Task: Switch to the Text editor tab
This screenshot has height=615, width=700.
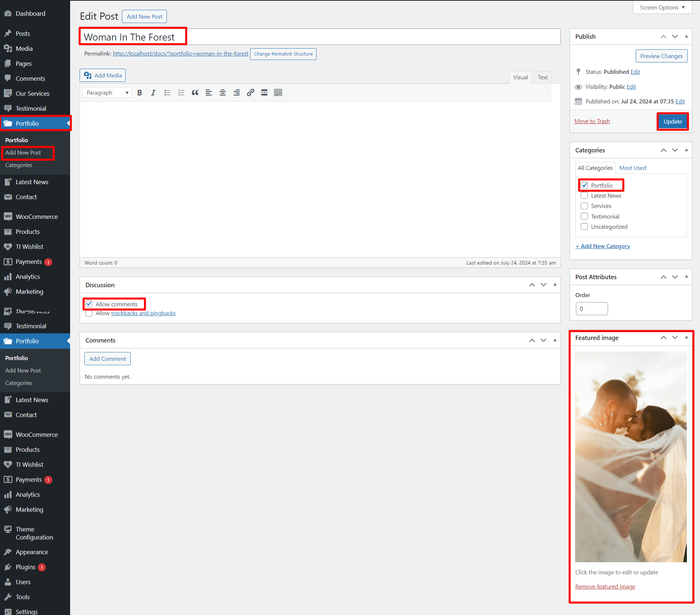Action: click(542, 77)
